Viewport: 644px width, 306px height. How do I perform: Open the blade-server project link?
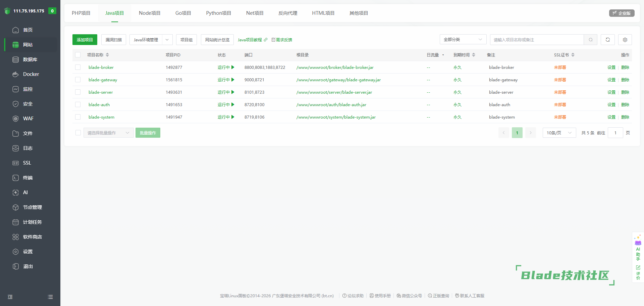101,92
